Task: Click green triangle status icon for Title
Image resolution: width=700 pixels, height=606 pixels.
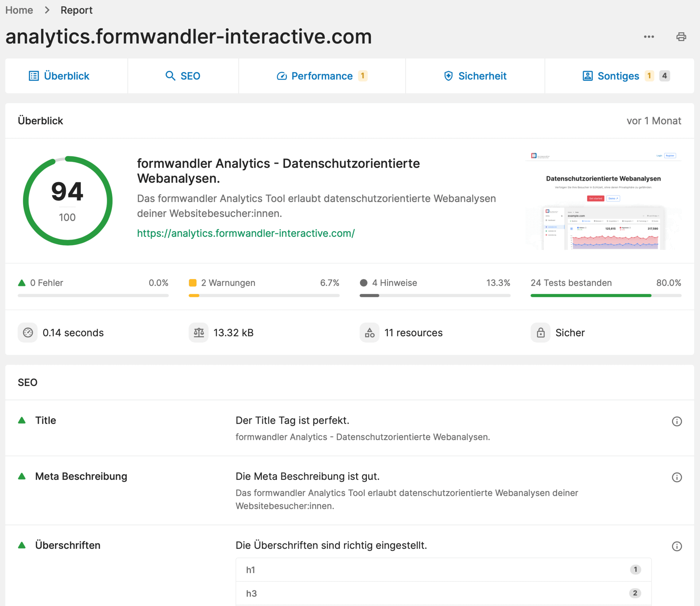Action: [x=22, y=420]
